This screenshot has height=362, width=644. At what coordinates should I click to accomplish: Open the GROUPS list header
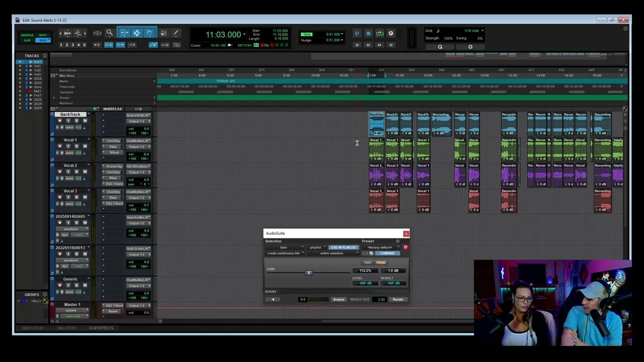(x=32, y=295)
